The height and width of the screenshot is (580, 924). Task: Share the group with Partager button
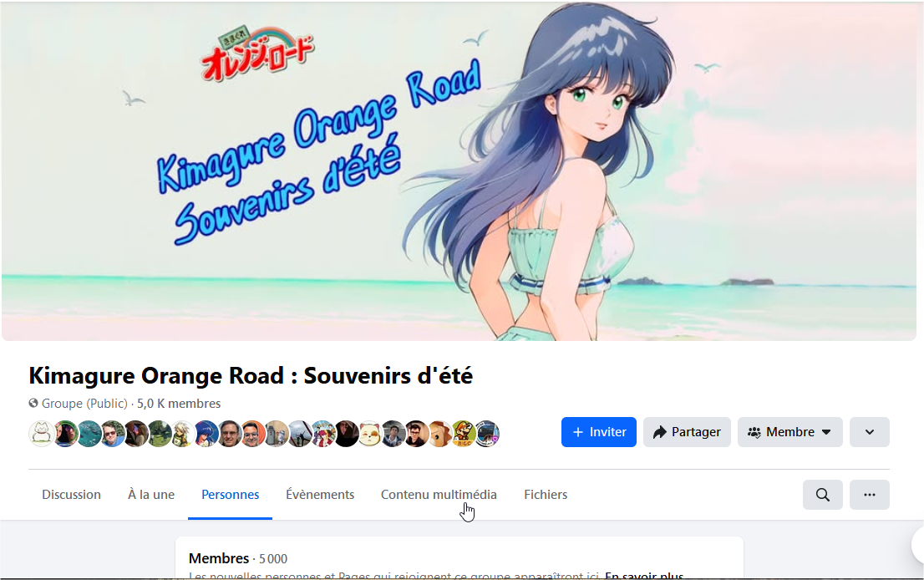pos(687,432)
